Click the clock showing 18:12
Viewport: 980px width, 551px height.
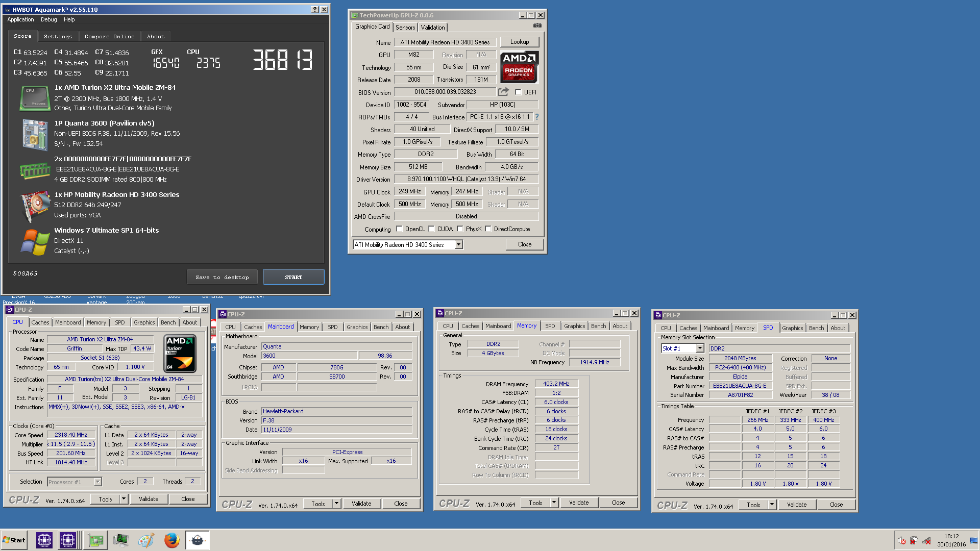(x=951, y=536)
